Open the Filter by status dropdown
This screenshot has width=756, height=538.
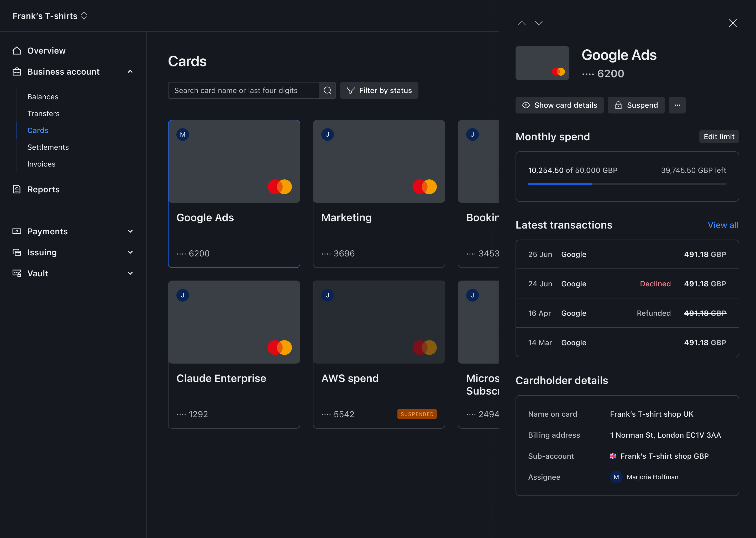pos(379,90)
